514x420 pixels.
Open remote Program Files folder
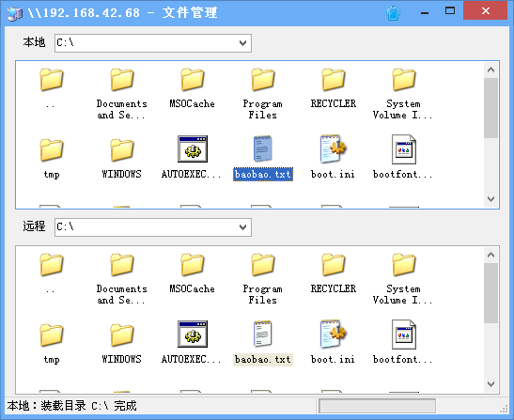tap(262, 265)
